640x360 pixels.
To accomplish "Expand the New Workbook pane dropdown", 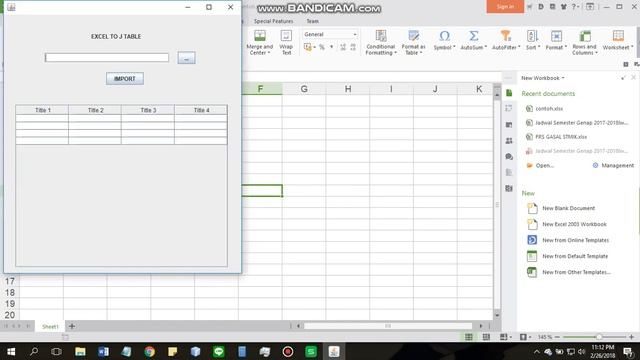I will pyautogui.click(x=563, y=78).
